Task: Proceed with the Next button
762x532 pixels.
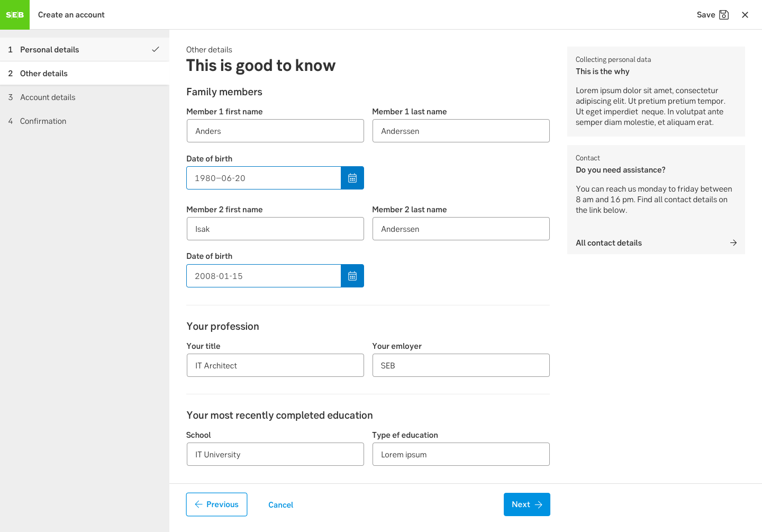Action: [527, 504]
